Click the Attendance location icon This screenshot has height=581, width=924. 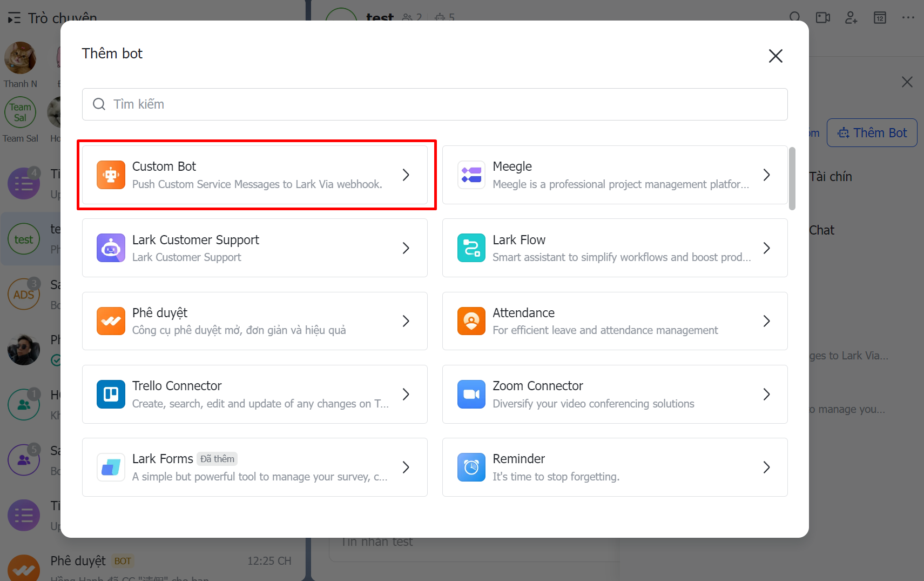point(471,321)
